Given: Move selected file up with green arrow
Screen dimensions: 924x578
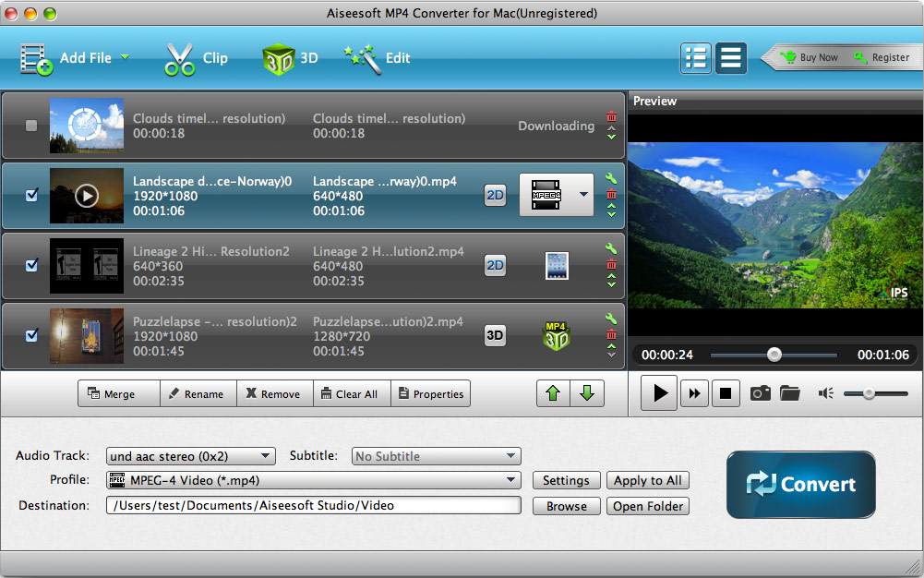Looking at the screenshot, I should coord(553,393).
